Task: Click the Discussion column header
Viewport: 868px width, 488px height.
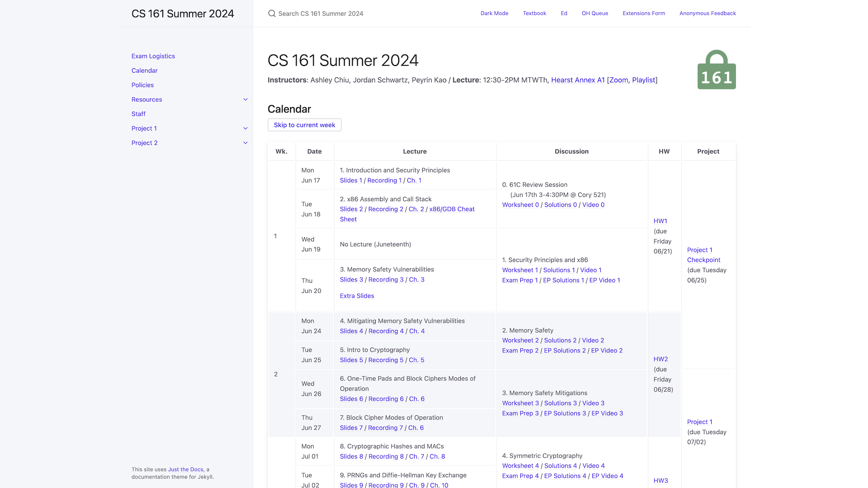Action: [x=571, y=151]
